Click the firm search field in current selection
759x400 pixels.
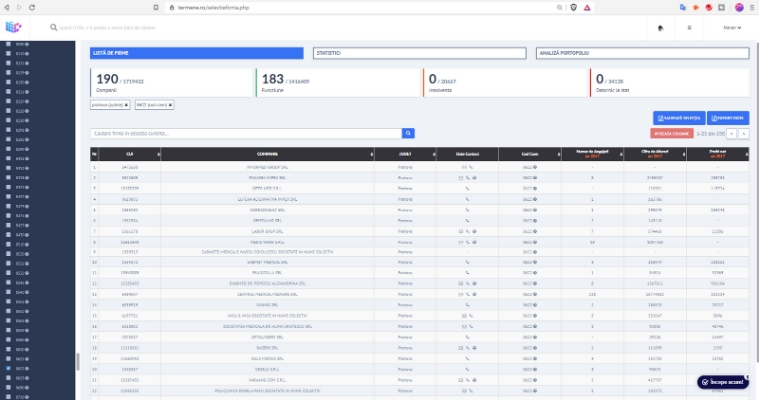(246, 133)
